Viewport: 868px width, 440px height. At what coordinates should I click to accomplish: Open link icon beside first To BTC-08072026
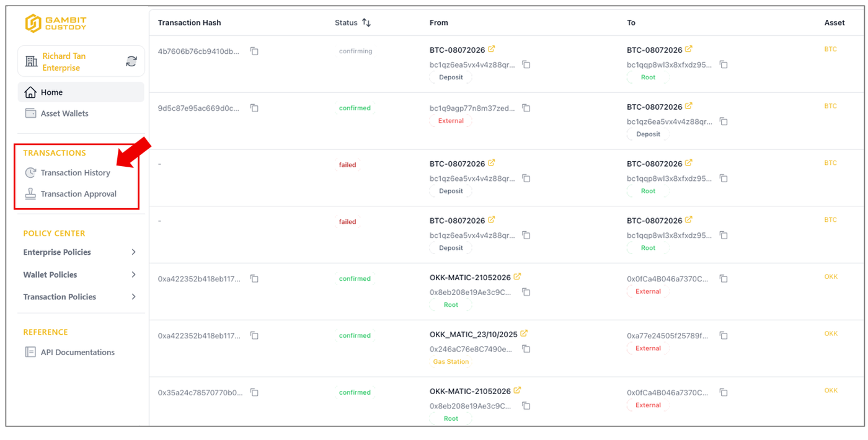click(x=689, y=49)
